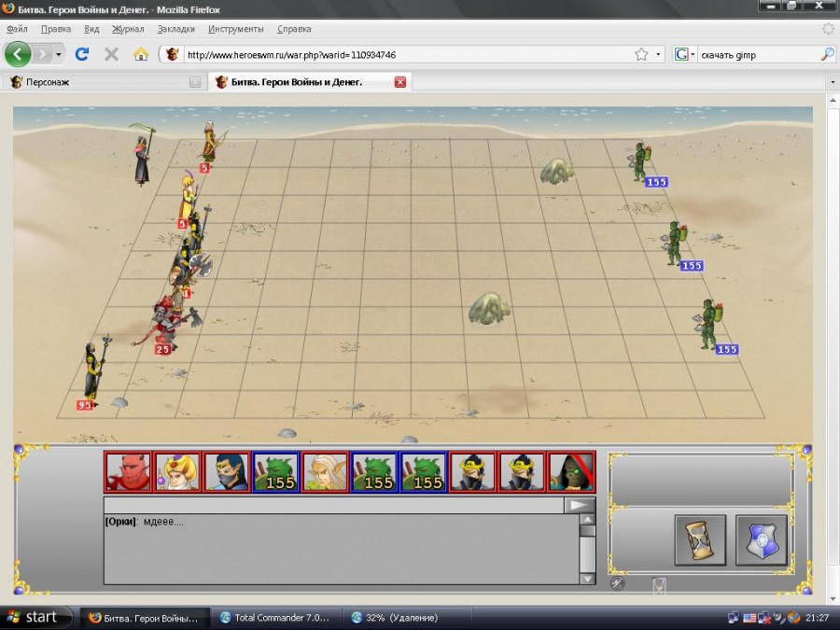Click the blue shield Defend button
This screenshot has height=630, width=840.
pyautogui.click(x=762, y=540)
